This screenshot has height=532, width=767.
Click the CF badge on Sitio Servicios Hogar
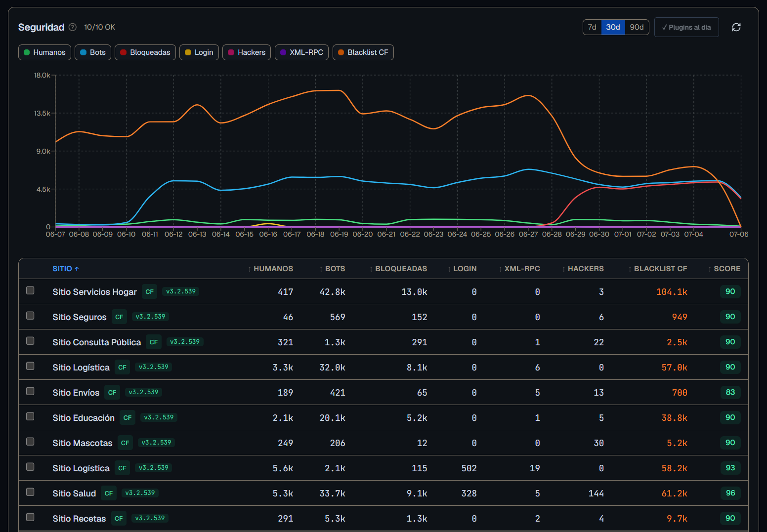point(150,292)
